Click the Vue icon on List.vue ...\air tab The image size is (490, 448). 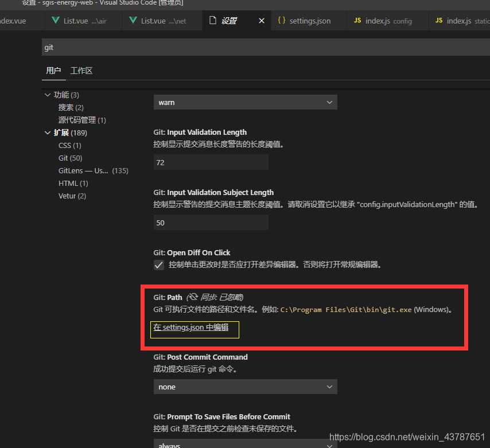[55, 21]
